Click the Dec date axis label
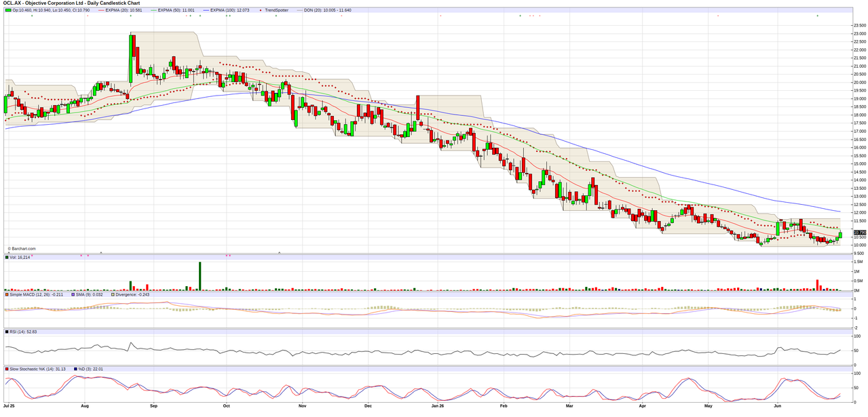 tap(367, 407)
